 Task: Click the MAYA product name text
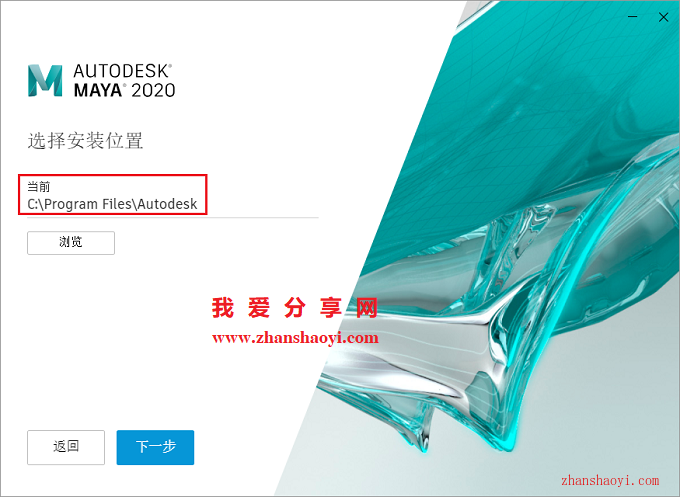point(98,90)
